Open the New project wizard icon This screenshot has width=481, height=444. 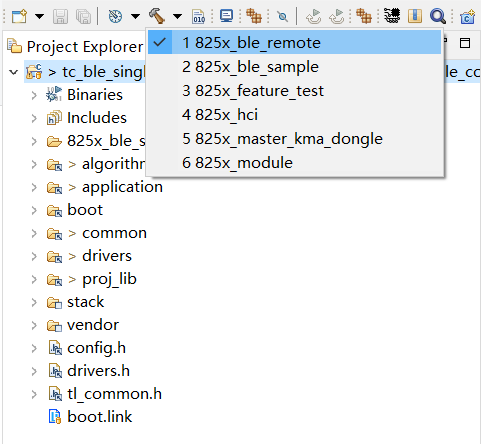(19, 16)
